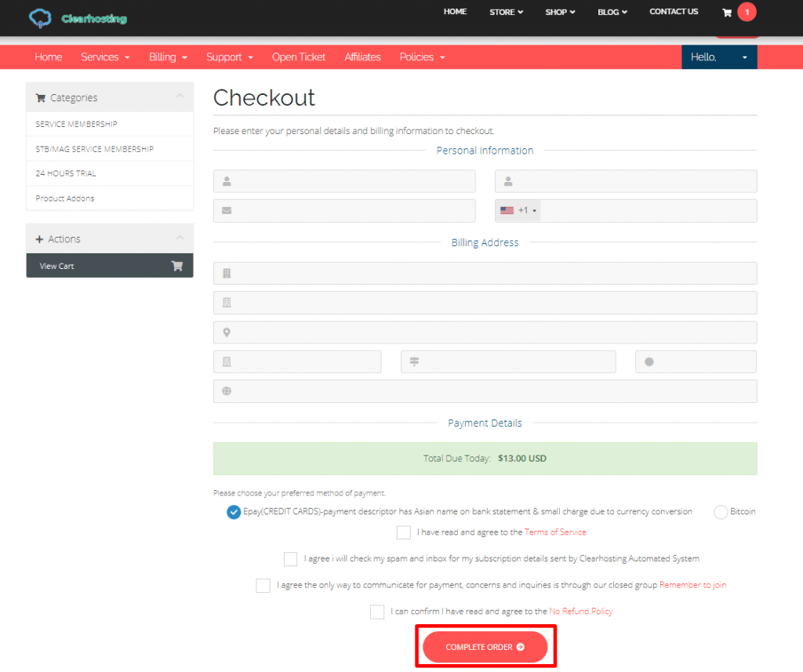Image resolution: width=803 pixels, height=672 pixels.
Task: Expand the SHOP dropdown in top navigation
Action: click(x=560, y=12)
